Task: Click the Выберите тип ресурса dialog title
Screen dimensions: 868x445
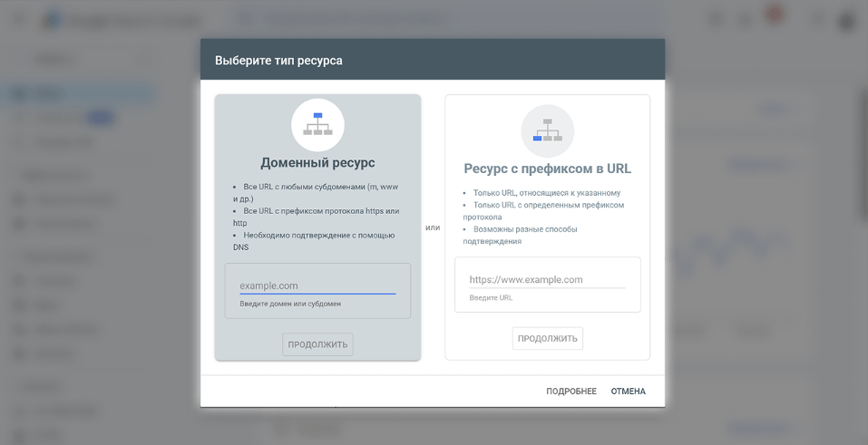Action: tap(278, 61)
